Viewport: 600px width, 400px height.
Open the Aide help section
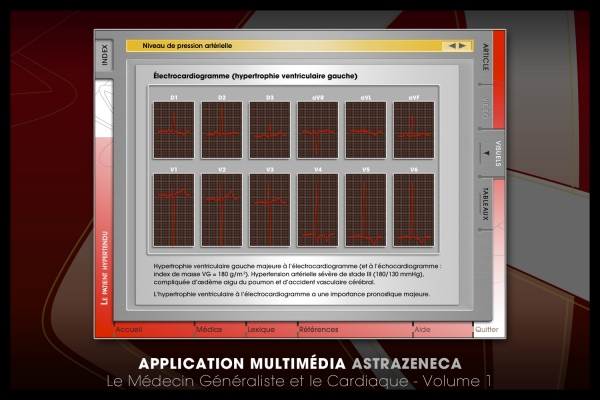(423, 328)
